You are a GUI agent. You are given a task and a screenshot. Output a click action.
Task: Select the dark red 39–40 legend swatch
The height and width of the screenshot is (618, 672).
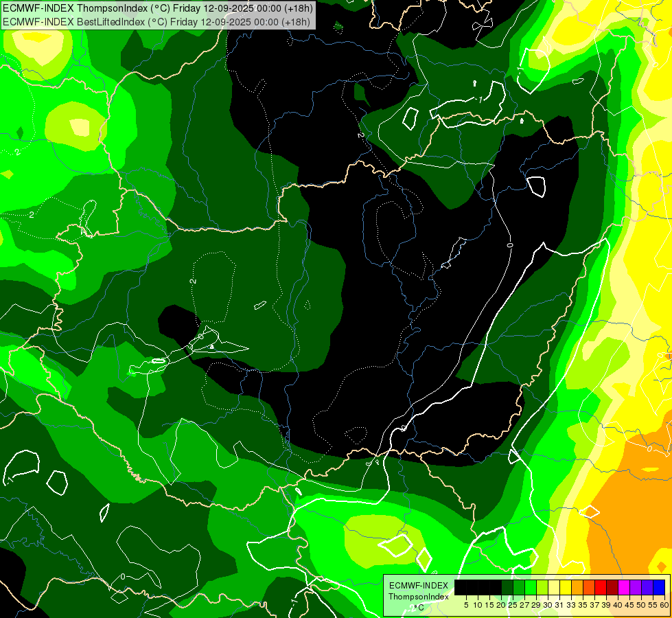point(612,587)
